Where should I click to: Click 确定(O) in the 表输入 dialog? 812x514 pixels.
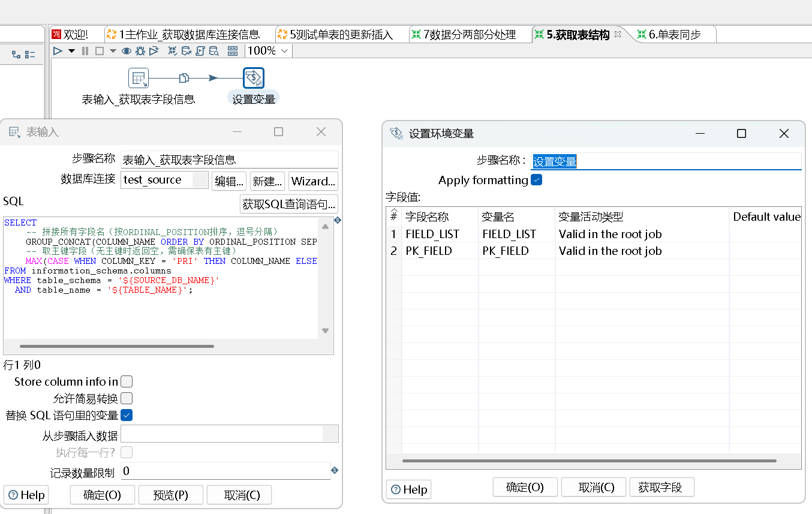pos(102,495)
